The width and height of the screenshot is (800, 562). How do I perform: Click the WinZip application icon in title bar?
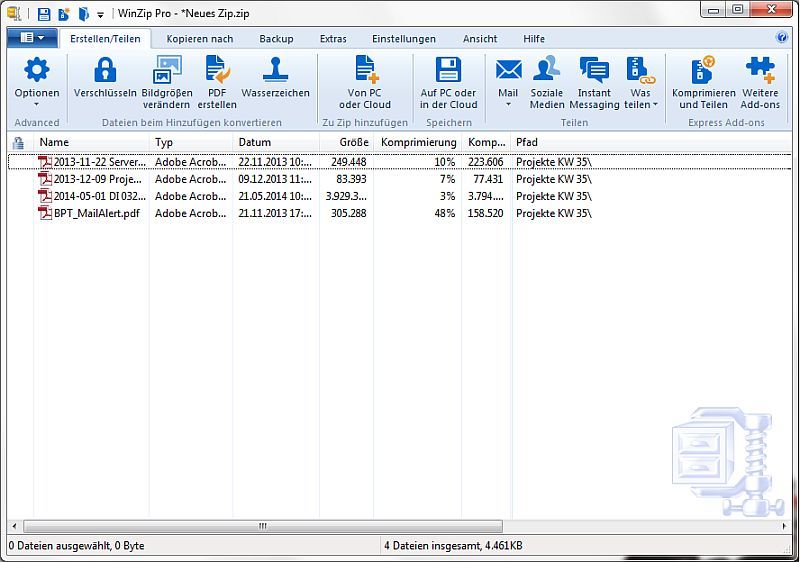pyautogui.click(x=14, y=13)
